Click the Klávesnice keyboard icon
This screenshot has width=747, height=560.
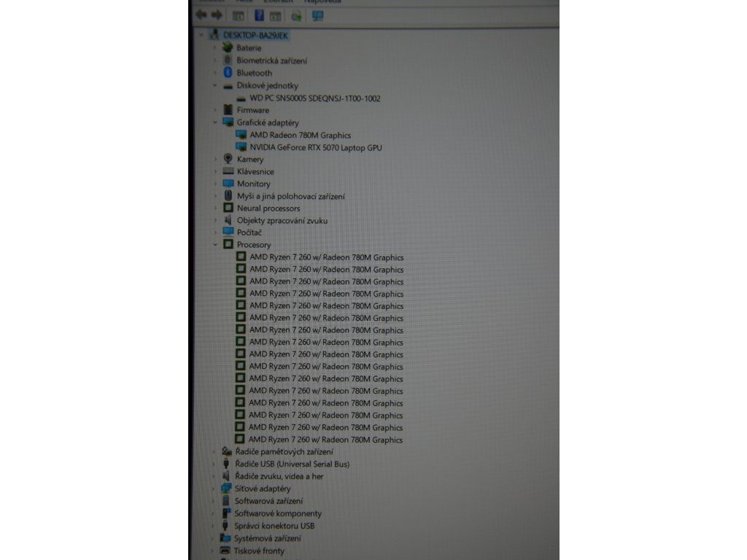click(228, 171)
